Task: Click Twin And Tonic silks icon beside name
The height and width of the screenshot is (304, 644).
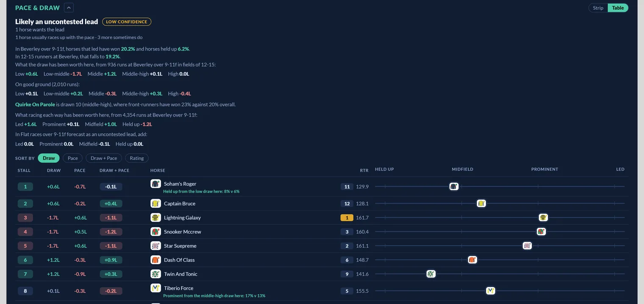Action: (156, 274)
